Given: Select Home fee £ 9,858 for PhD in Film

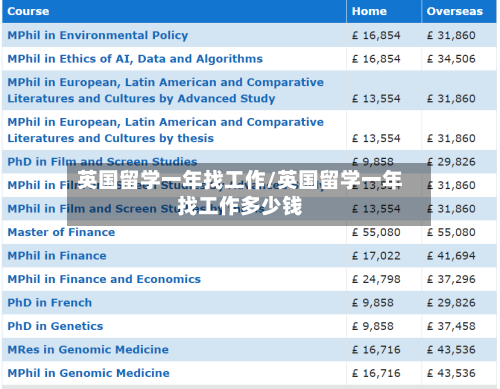Looking at the screenshot, I should tap(373, 162).
